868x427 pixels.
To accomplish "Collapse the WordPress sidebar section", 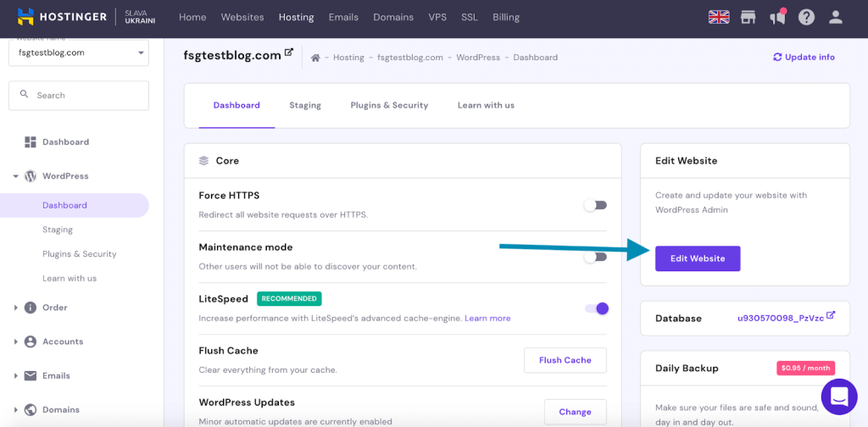I will click(x=15, y=176).
